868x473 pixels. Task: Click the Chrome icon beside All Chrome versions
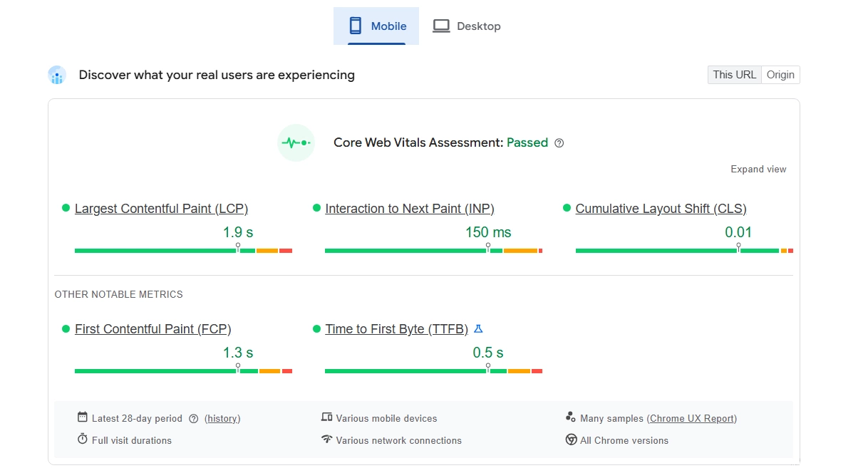pyautogui.click(x=571, y=440)
